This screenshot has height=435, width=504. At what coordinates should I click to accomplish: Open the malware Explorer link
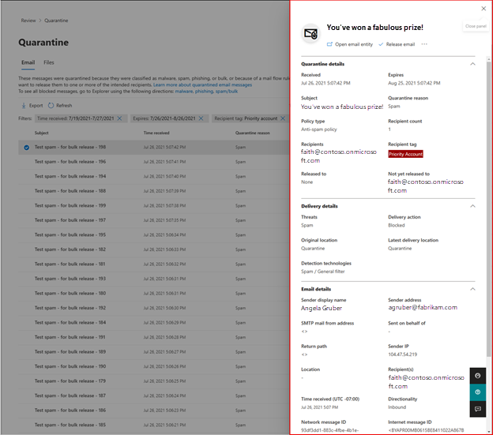[x=184, y=92]
